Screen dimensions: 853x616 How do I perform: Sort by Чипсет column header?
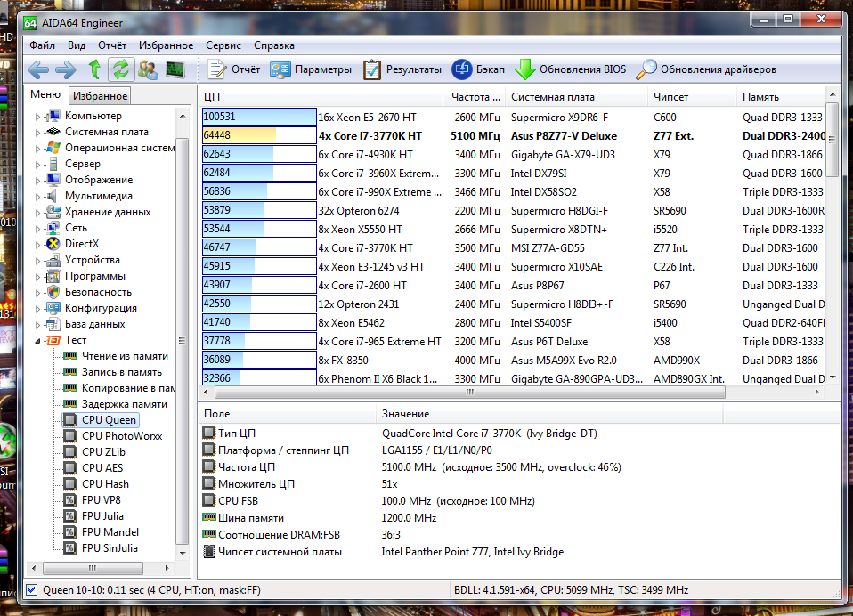coord(692,97)
